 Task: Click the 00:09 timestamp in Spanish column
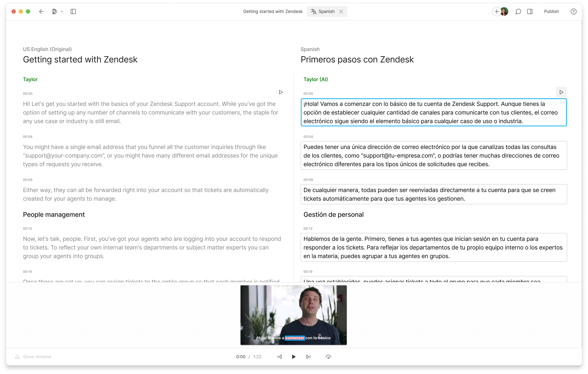click(308, 180)
